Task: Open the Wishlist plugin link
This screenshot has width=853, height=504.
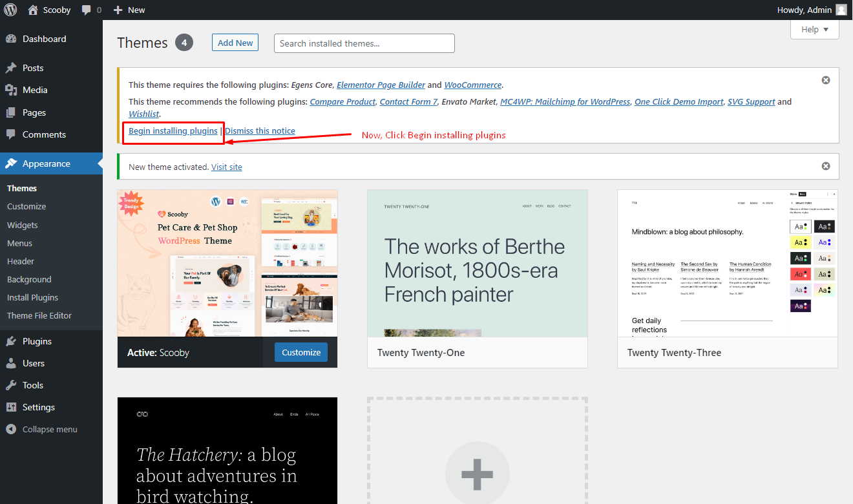Action: tap(143, 114)
